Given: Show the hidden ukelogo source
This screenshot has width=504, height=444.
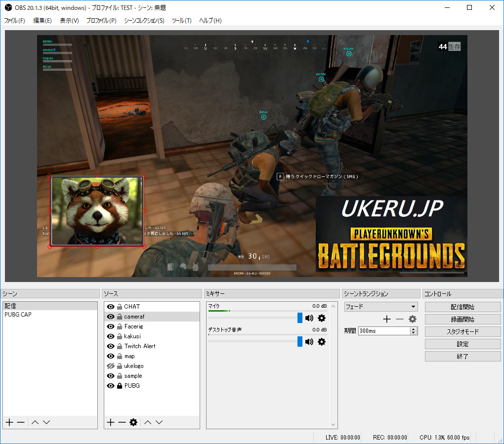Looking at the screenshot, I should [x=111, y=366].
